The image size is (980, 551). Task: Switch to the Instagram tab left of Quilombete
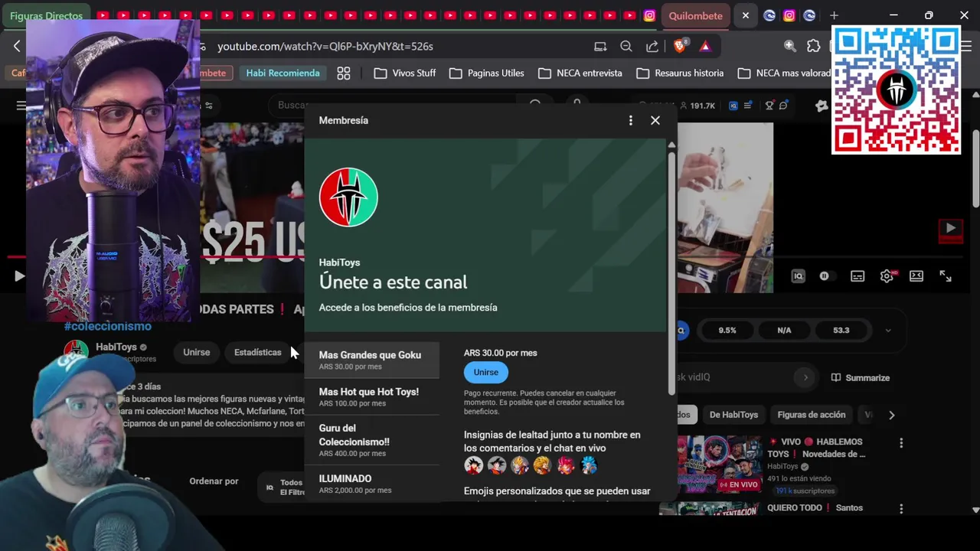coord(649,15)
